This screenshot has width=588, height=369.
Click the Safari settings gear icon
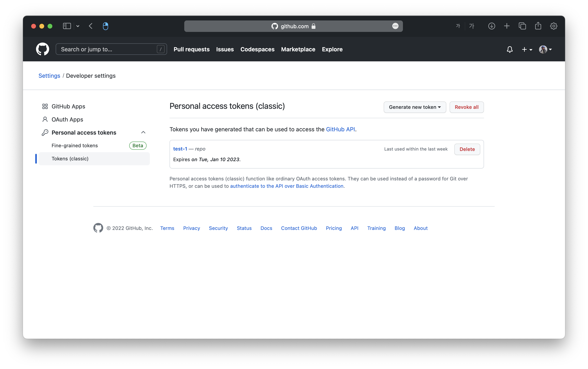[553, 26]
